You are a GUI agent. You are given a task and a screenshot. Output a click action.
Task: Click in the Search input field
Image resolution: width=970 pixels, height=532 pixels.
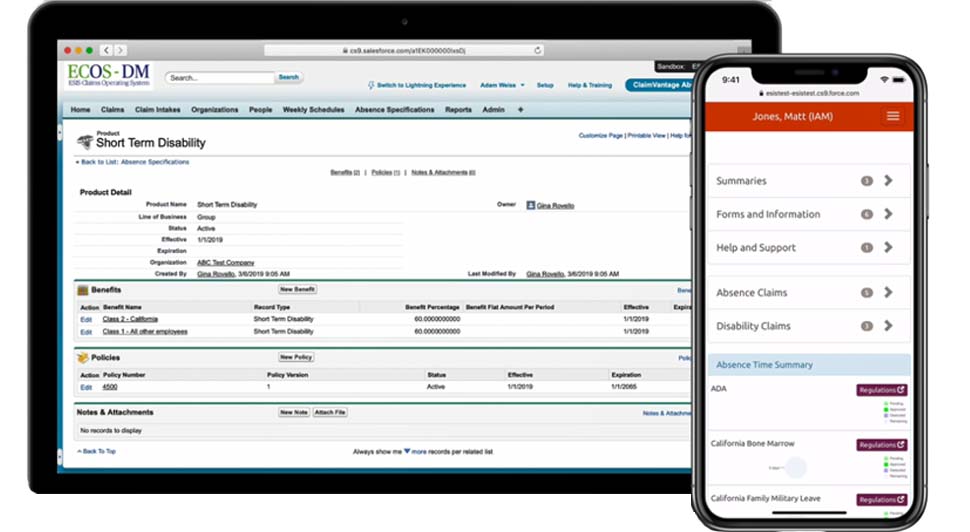(220, 77)
